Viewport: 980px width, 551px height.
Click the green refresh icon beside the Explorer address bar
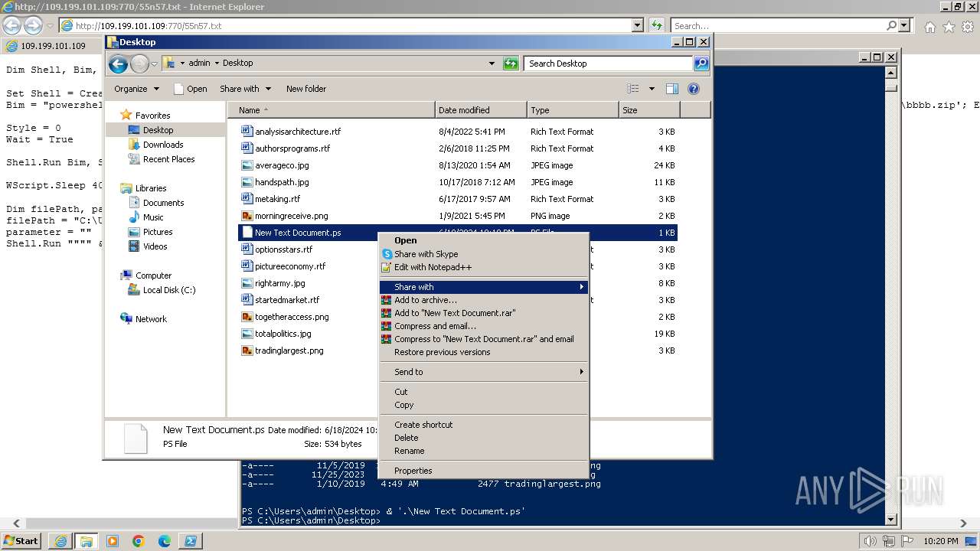(511, 64)
